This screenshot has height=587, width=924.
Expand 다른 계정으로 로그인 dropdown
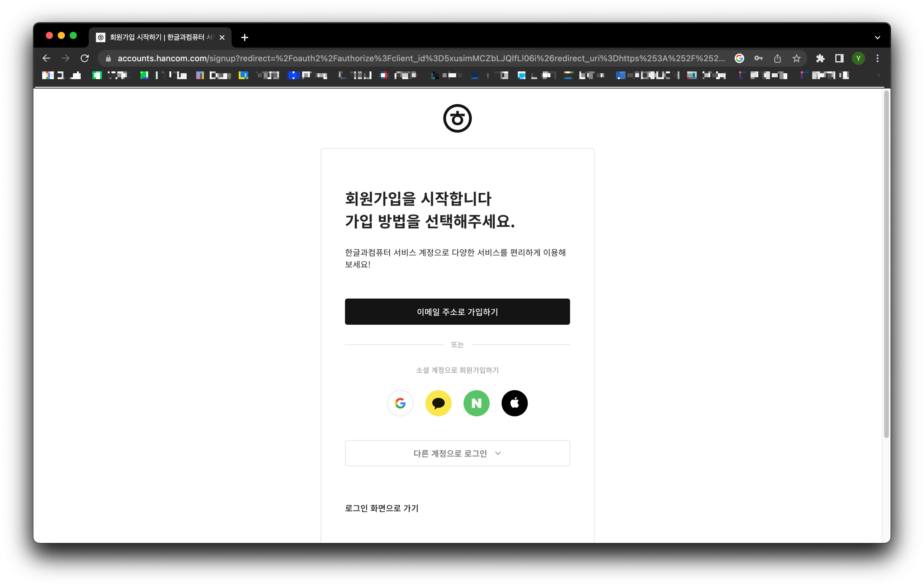pos(457,453)
